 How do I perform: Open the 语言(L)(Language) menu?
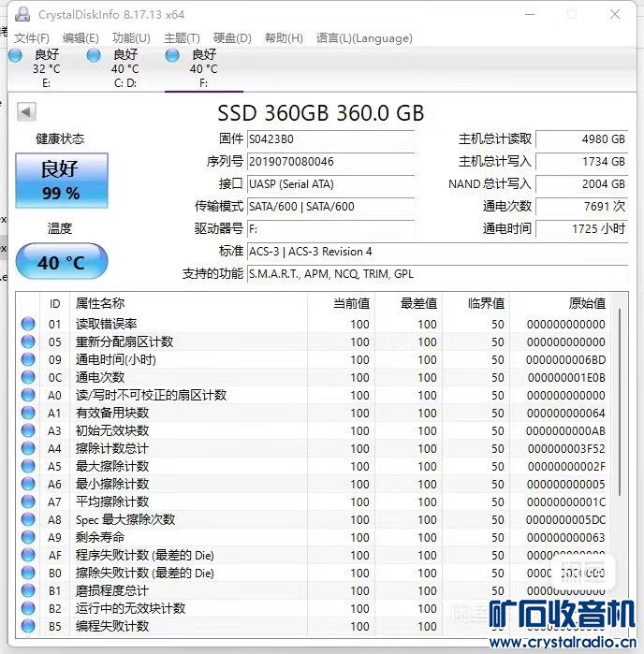point(364,38)
